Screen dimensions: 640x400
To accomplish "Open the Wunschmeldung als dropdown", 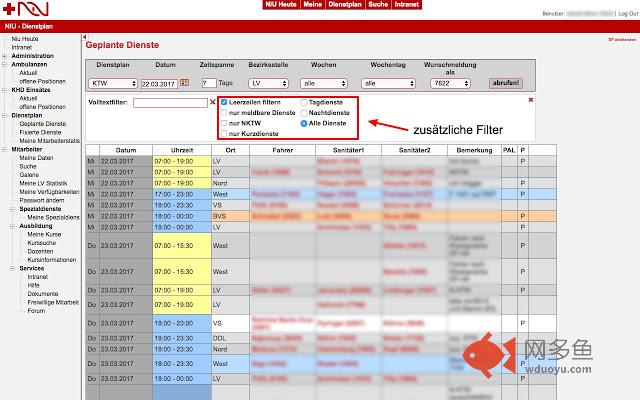I will click(x=450, y=83).
